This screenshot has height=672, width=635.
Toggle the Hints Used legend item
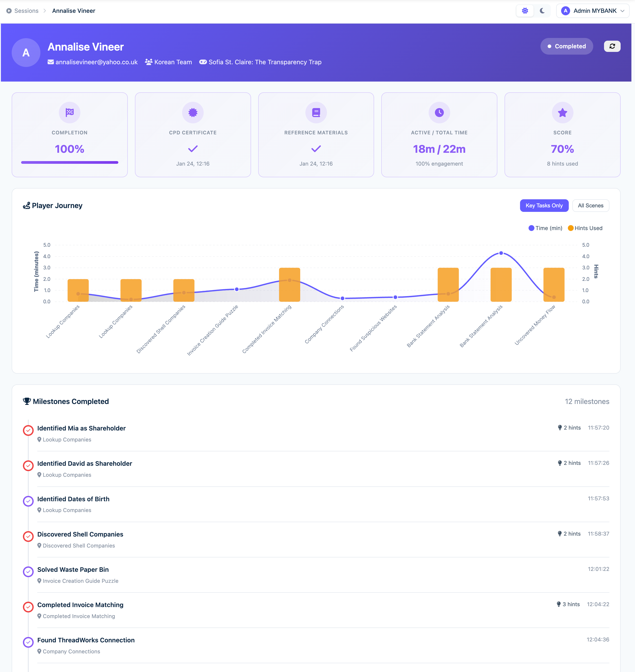tap(585, 228)
